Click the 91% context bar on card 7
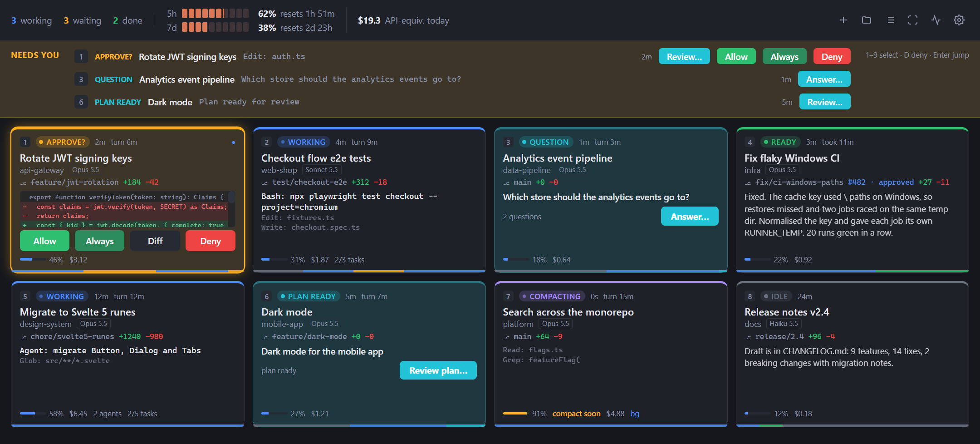 515,414
